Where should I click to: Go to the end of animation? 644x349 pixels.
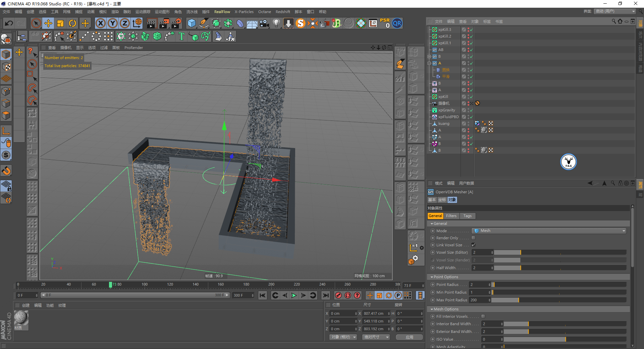(325, 295)
